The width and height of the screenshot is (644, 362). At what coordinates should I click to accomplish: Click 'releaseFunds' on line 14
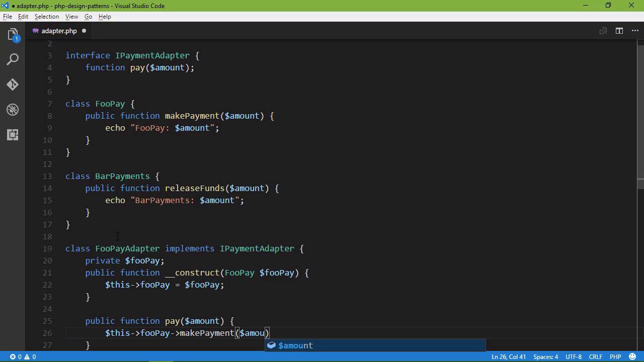[x=195, y=188]
